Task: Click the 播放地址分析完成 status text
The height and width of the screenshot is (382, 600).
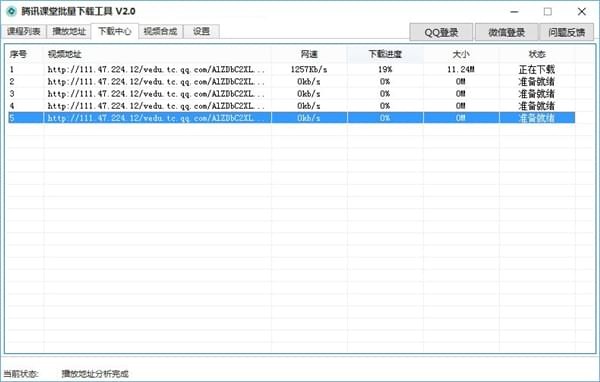Action: (95, 374)
